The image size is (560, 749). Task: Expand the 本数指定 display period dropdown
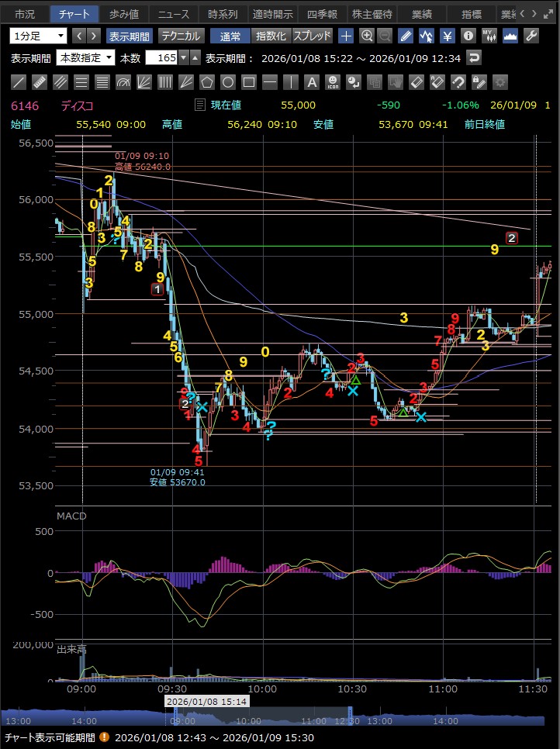click(85, 58)
